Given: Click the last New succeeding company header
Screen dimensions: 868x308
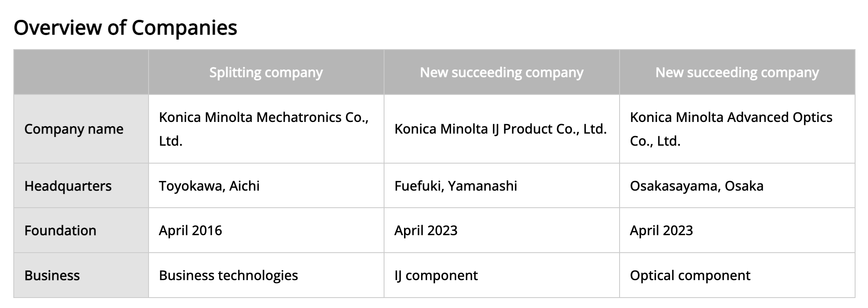Looking at the screenshot, I should (737, 72).
